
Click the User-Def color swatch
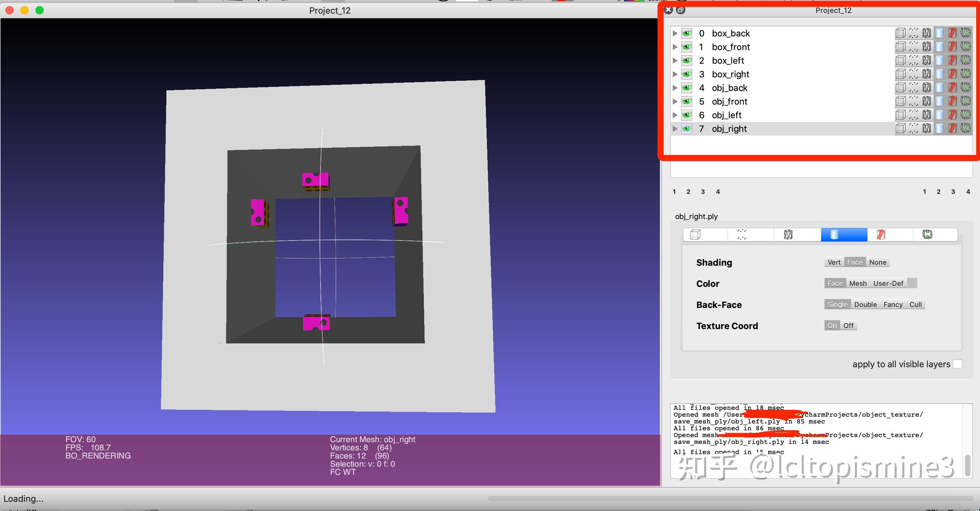(x=912, y=283)
